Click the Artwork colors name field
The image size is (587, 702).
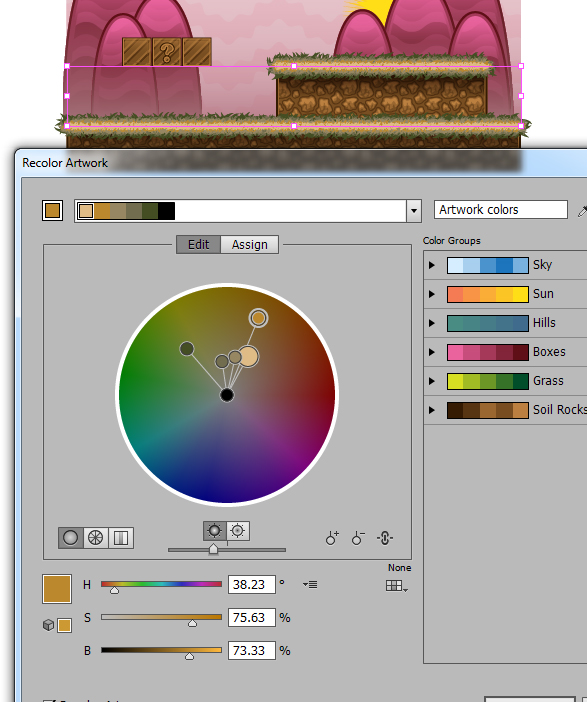[501, 210]
